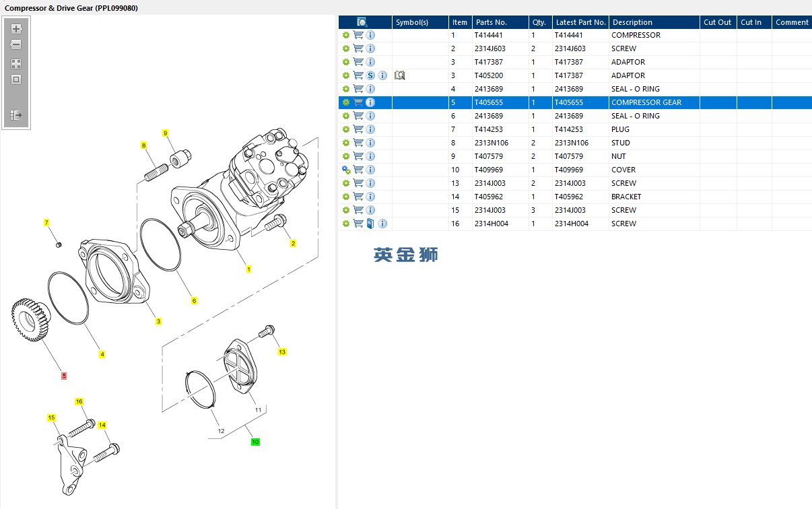Sort by Parts No. column header
Viewport: 812px width, 509px height.
(500, 22)
